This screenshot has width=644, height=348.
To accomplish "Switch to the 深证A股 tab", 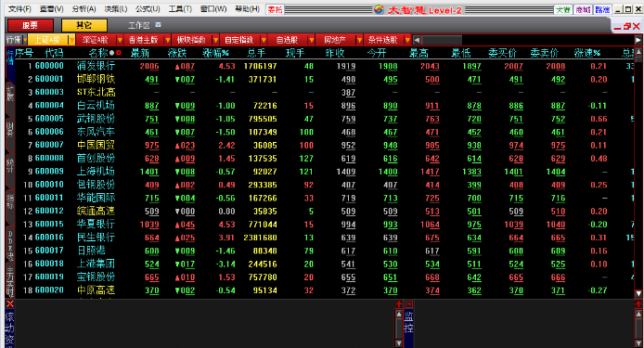I will pos(96,40).
